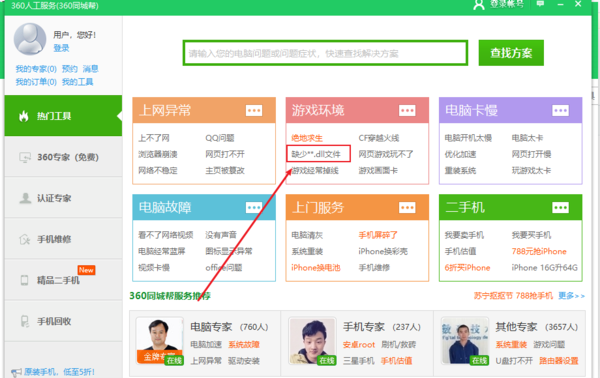Open 我的专家(0) link
Screen dimensions: 600x378
coord(36,69)
